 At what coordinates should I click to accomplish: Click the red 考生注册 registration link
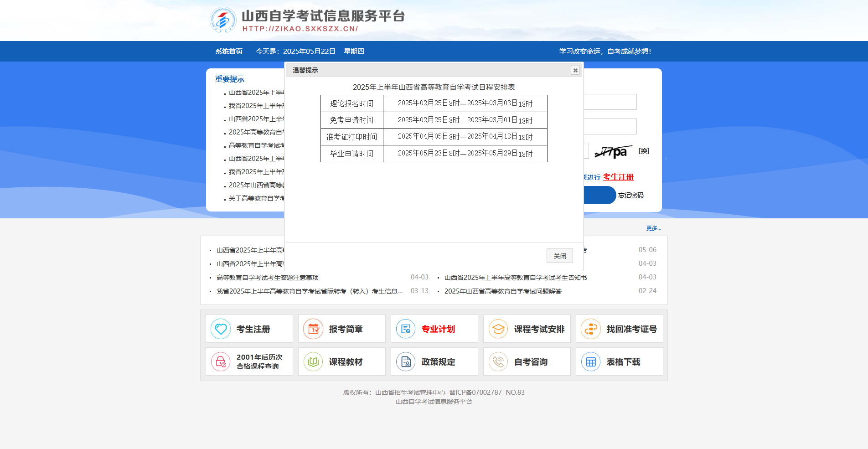618,177
